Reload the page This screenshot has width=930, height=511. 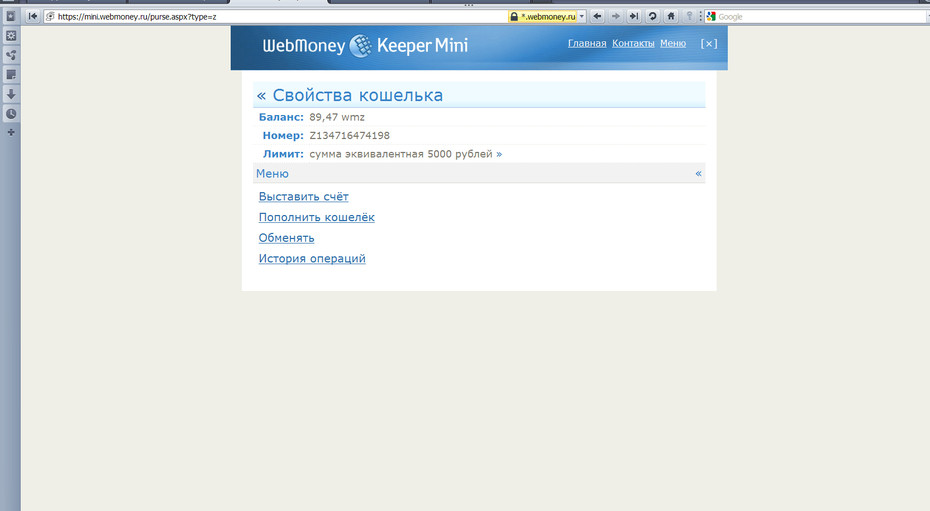tap(652, 17)
